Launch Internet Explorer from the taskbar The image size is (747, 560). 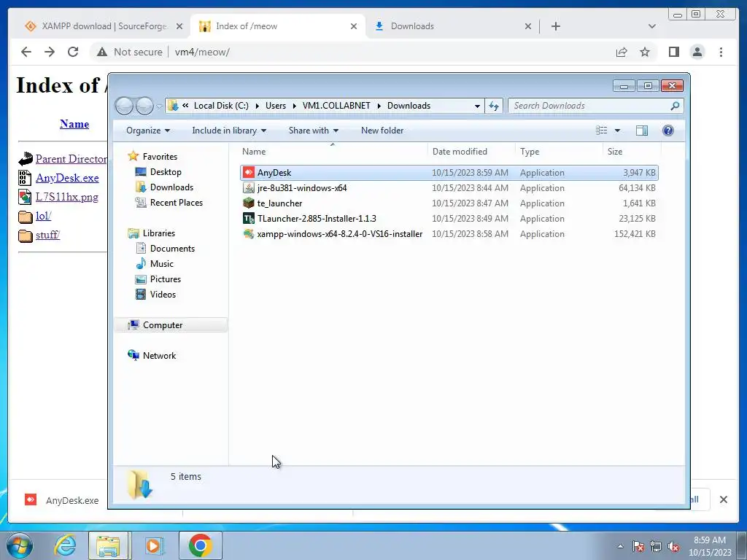(64, 545)
